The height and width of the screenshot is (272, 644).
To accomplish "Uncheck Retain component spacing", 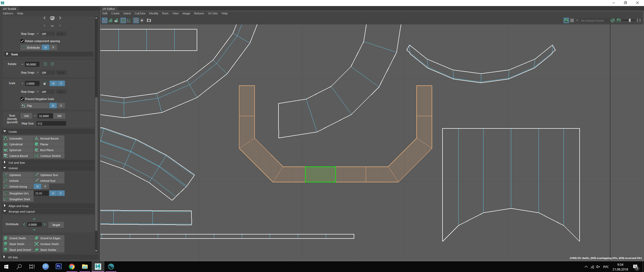I will pos(22,41).
